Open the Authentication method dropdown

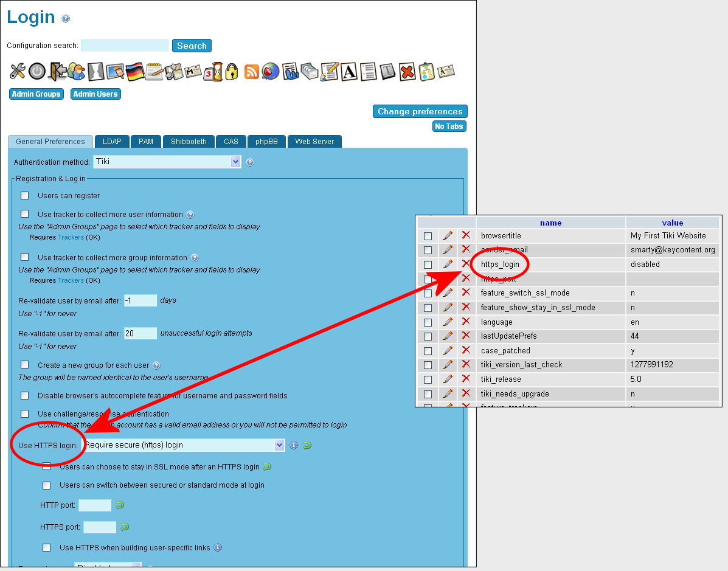(167, 162)
